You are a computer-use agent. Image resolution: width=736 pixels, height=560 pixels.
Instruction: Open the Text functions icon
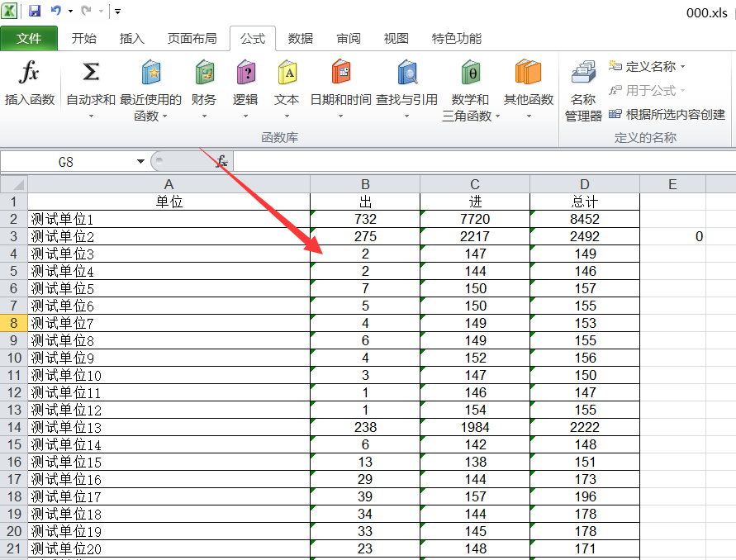[287, 73]
